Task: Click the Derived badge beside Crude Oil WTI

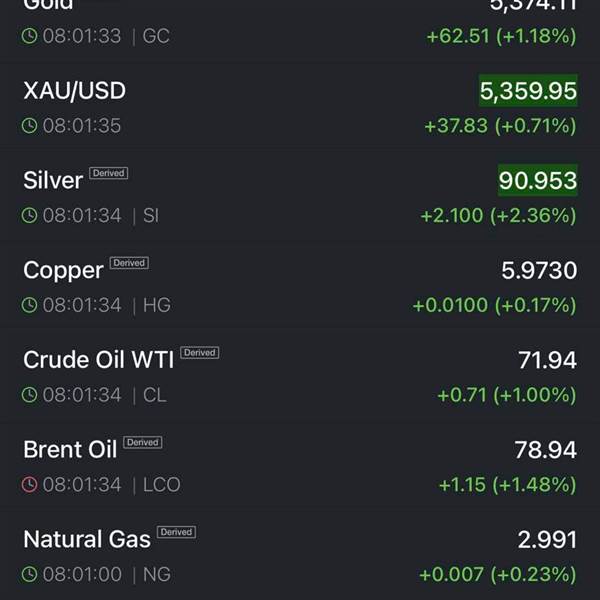Action: [x=200, y=353]
